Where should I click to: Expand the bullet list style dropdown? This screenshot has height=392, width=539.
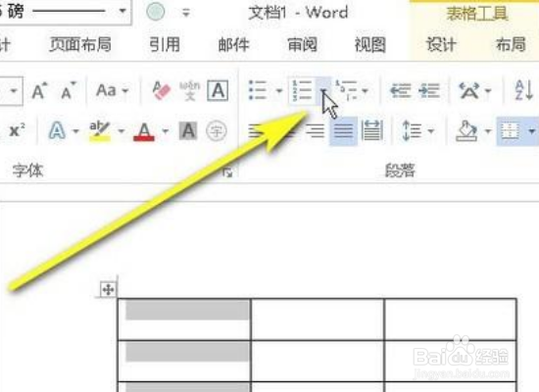click(279, 91)
